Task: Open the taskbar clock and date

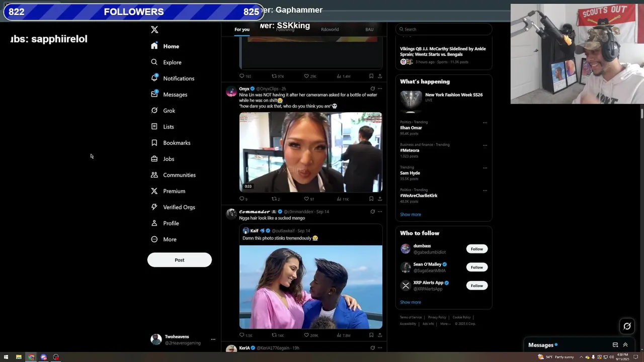Action: (622, 357)
